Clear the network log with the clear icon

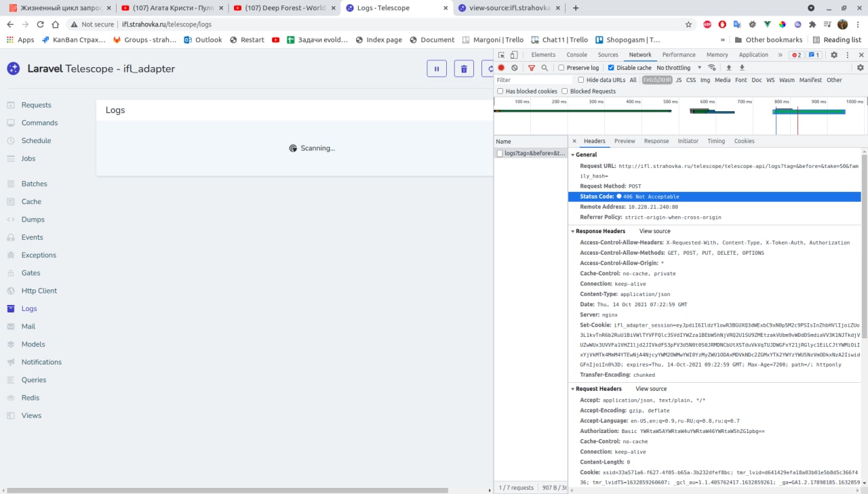(515, 68)
